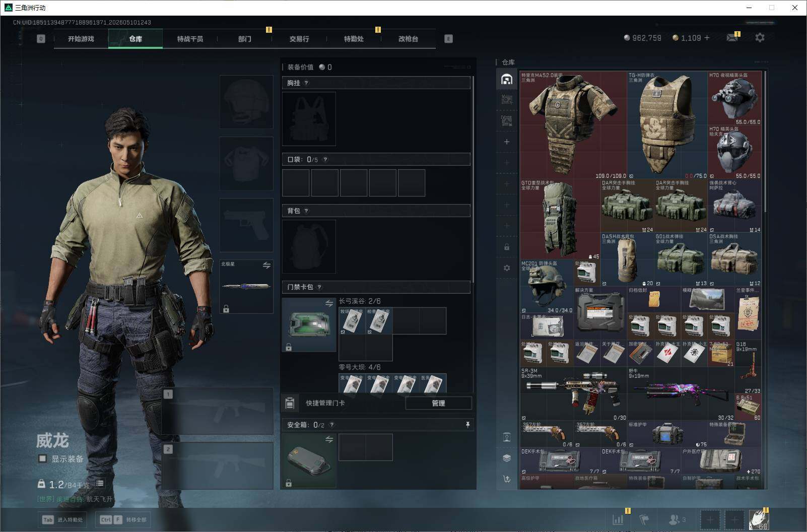Select the empty helmet equipment slot
Image resolution: width=807 pixels, height=532 pixels.
(246, 102)
